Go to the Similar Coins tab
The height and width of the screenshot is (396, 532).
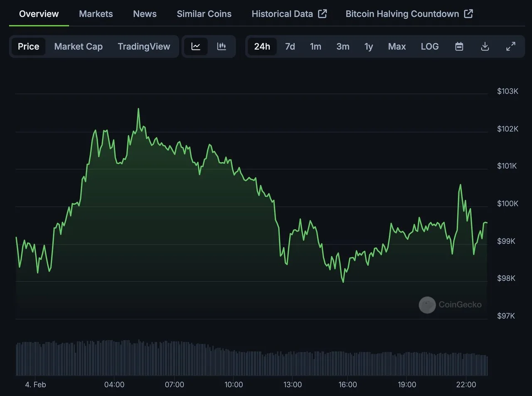204,14
